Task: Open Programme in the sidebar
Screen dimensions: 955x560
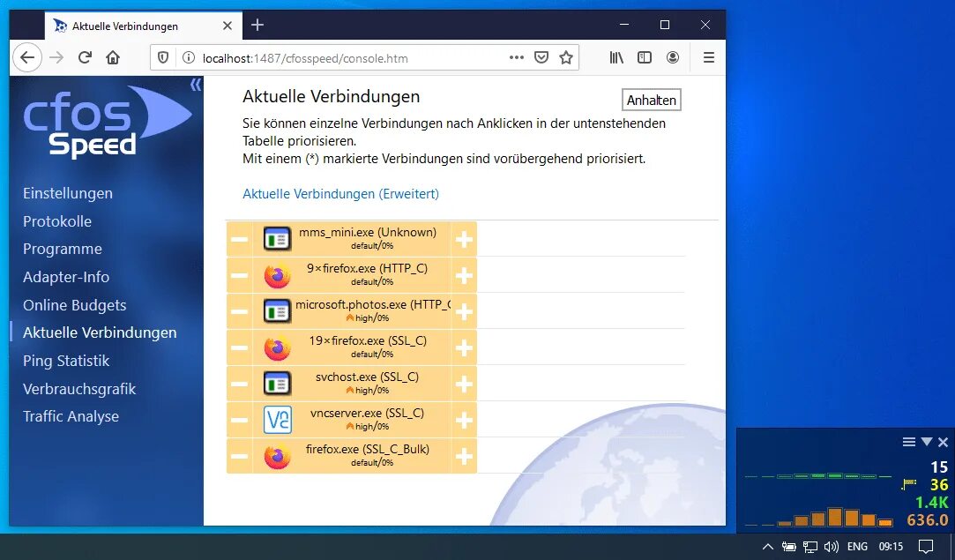Action: (x=62, y=249)
